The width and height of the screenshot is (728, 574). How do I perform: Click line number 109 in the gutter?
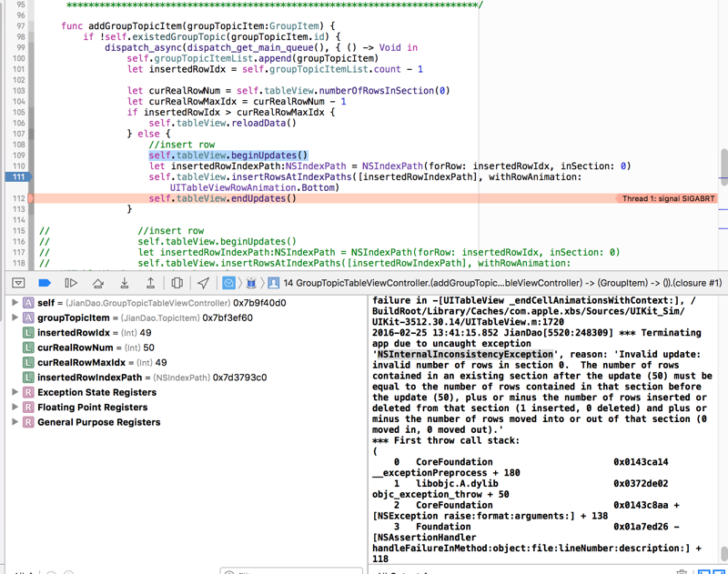coord(18,156)
